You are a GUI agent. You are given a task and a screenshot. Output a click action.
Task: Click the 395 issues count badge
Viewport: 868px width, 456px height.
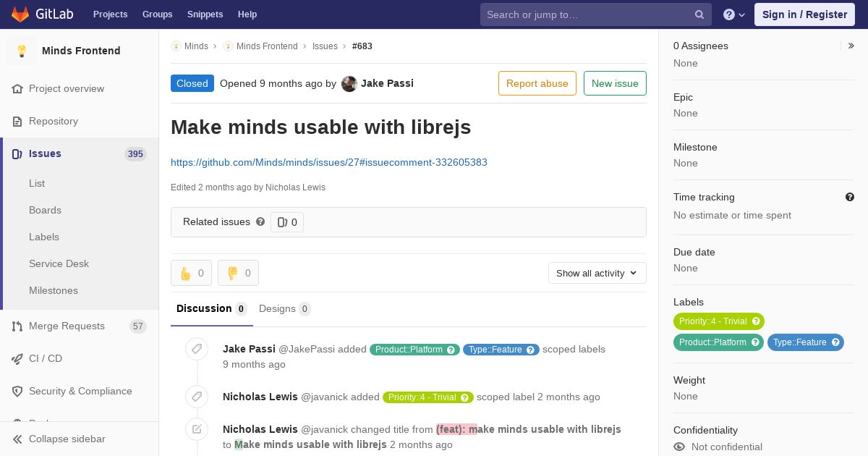[x=135, y=153]
